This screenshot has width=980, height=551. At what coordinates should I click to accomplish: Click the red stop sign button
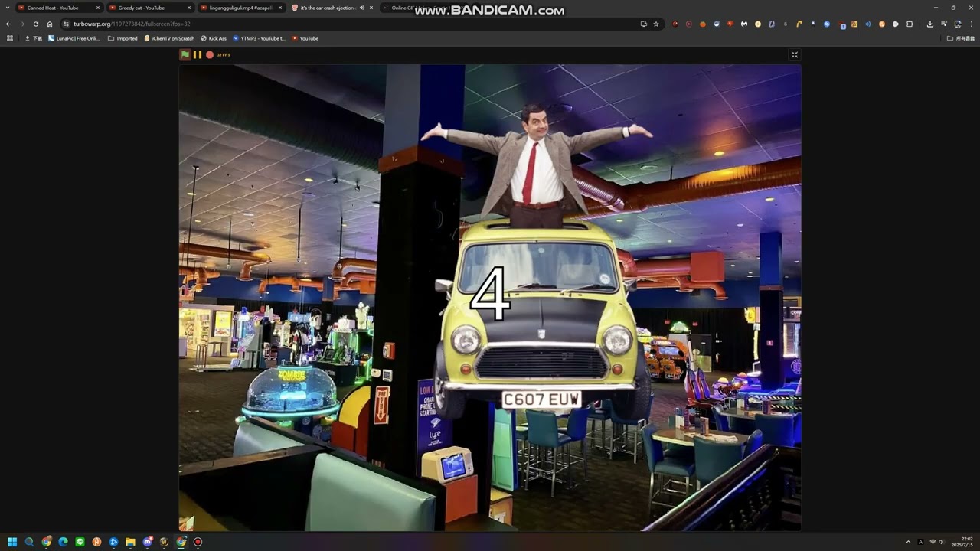210,54
